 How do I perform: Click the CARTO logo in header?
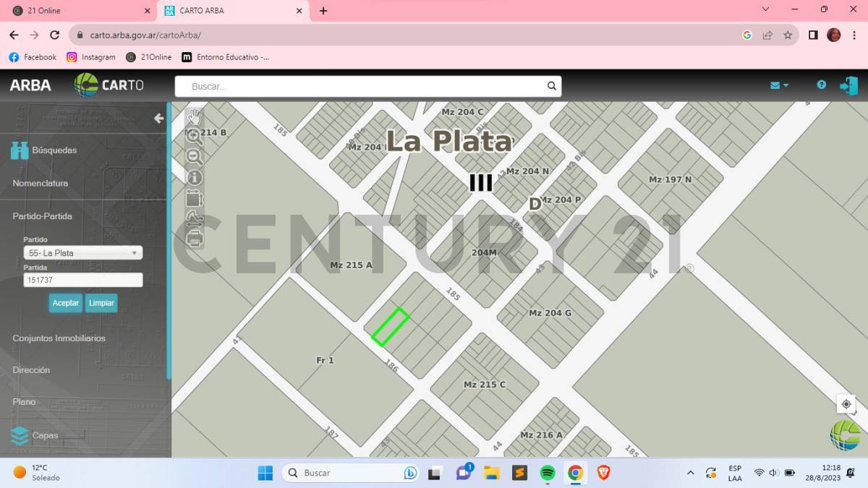[x=109, y=85]
